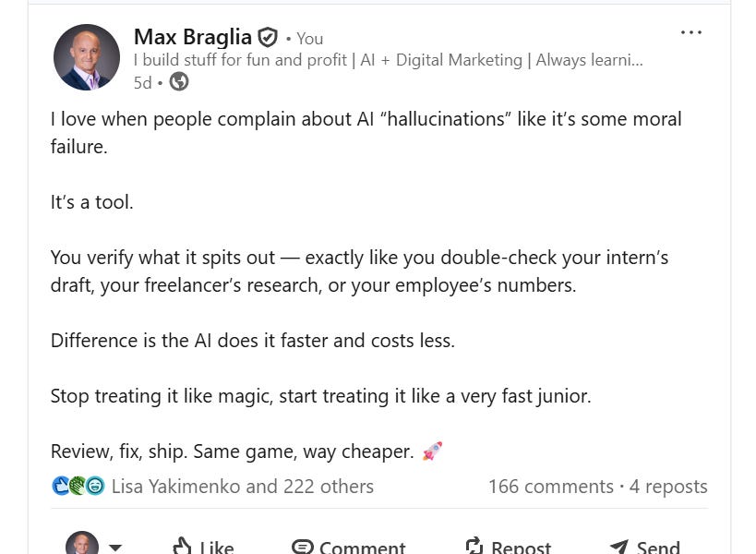
Task: Click the blue like reaction icon near Lisa Yakimenko
Action: coord(59,486)
